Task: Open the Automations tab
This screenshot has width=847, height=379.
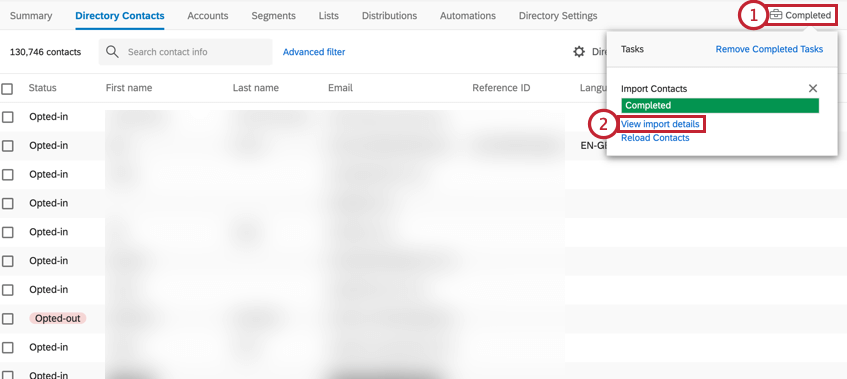Action: pyautogui.click(x=468, y=16)
